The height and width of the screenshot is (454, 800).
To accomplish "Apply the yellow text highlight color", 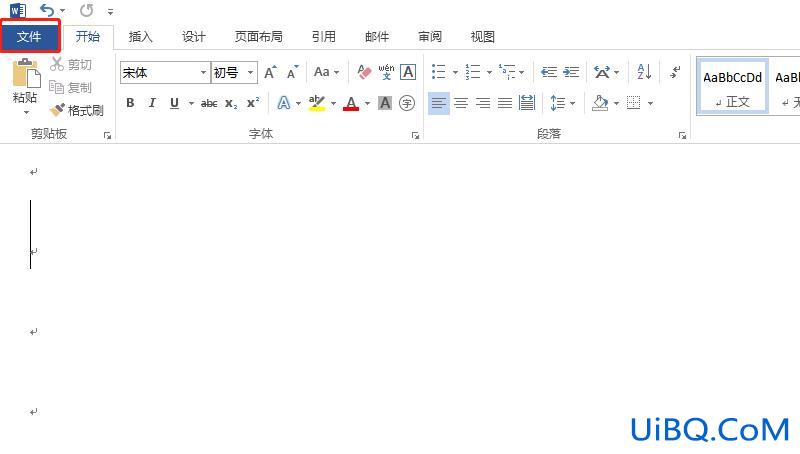I will point(317,103).
